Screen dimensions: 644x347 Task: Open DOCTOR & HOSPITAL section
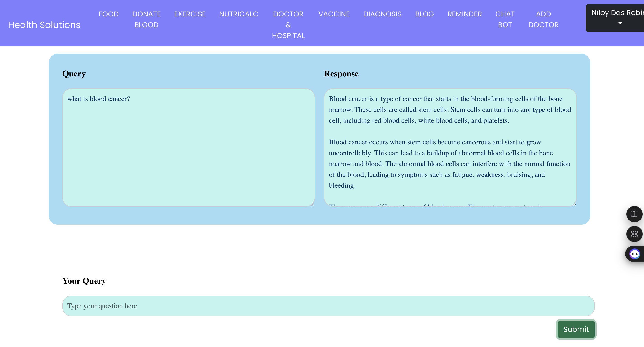coord(288,25)
